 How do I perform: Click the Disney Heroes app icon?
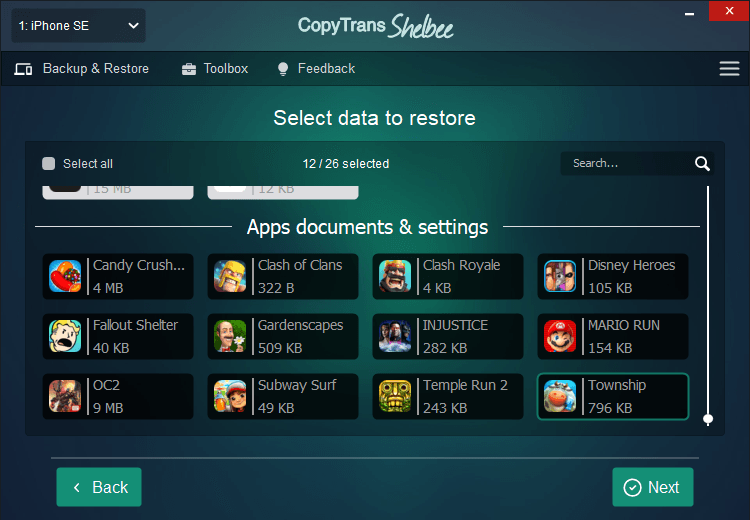click(560, 277)
